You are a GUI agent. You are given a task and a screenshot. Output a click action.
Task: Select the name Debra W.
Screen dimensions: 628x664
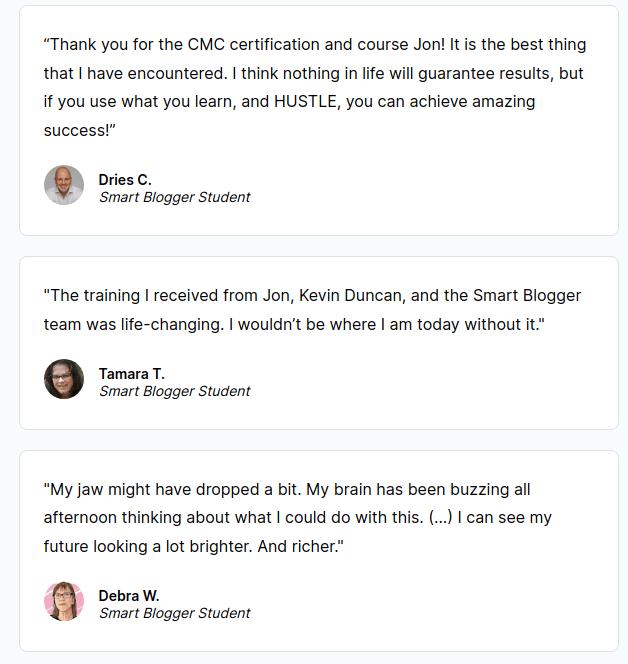(x=128, y=596)
